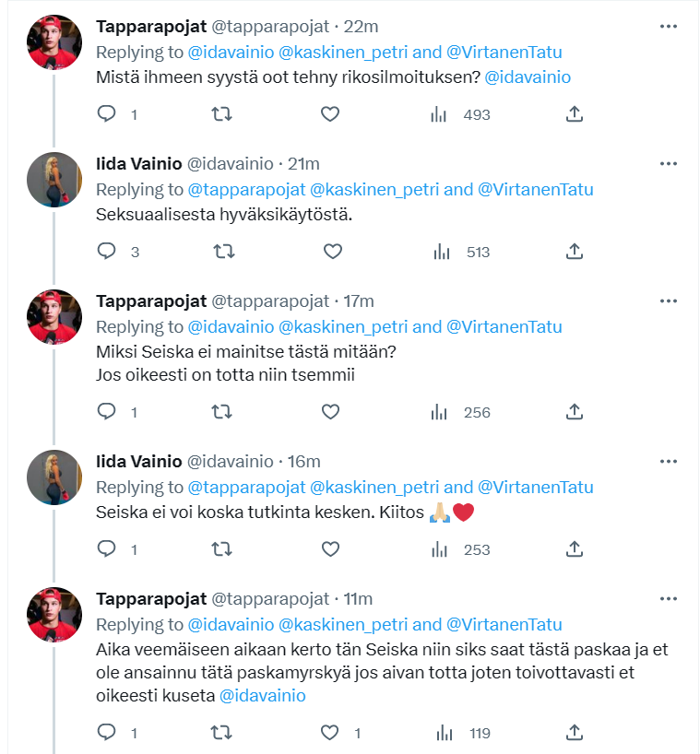700x754 pixels.
Task: Open the 16m timestamp on Iida's tweet
Action: pyautogui.click(x=303, y=461)
